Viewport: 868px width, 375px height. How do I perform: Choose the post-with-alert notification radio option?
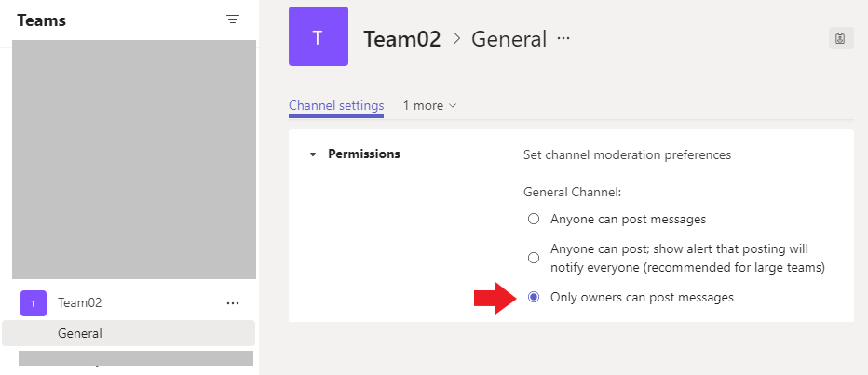click(534, 258)
